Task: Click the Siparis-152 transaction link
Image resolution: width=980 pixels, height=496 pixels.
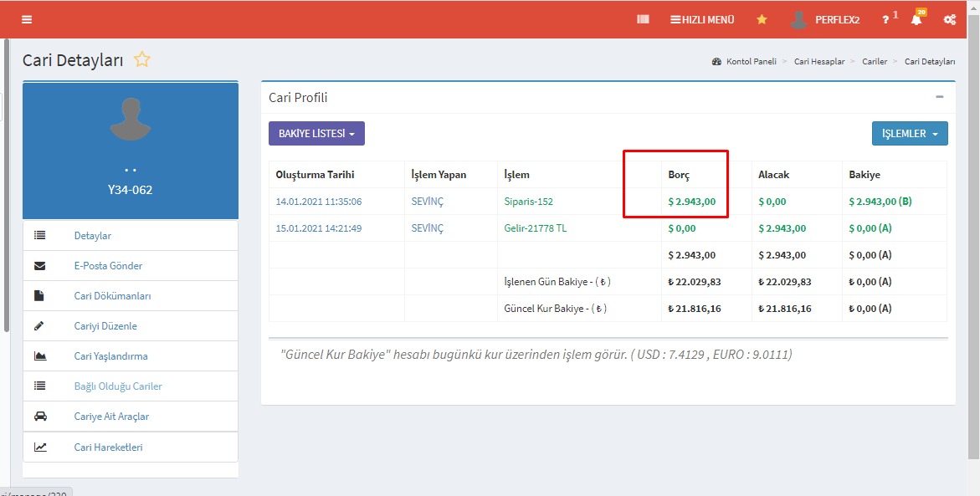Action: 528,202
